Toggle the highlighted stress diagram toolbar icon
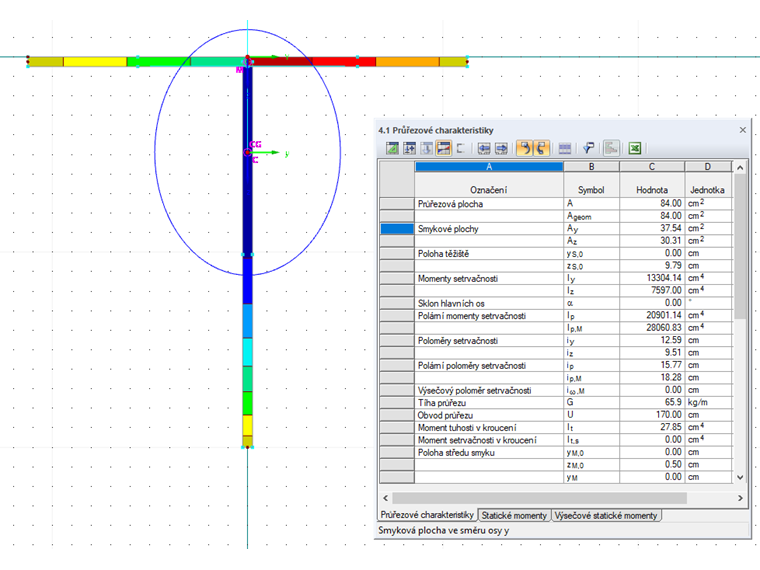 click(x=443, y=148)
